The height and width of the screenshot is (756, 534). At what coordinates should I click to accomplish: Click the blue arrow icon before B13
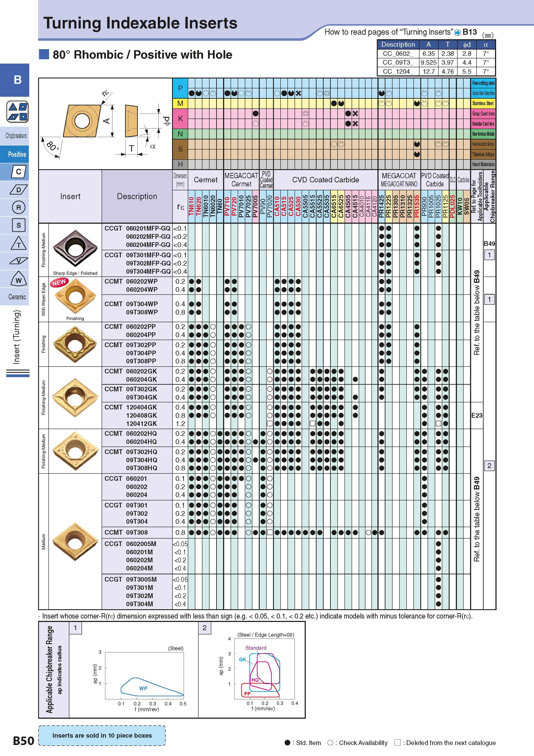point(457,32)
